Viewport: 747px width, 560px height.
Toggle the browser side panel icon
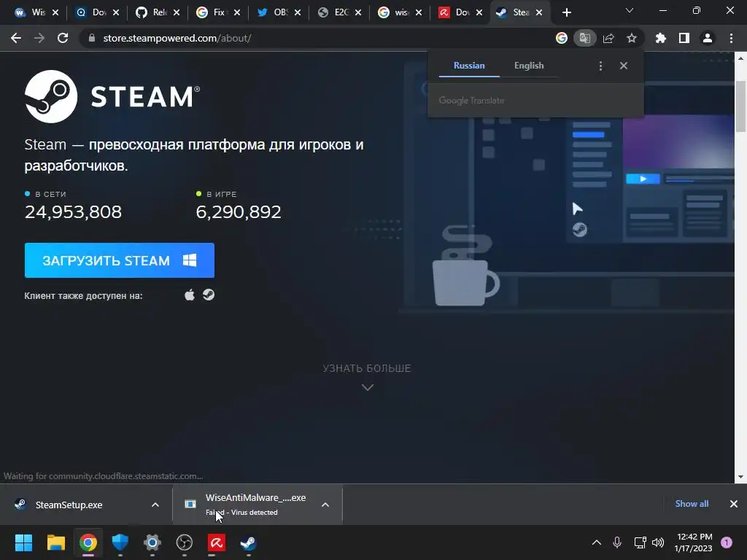coord(684,38)
